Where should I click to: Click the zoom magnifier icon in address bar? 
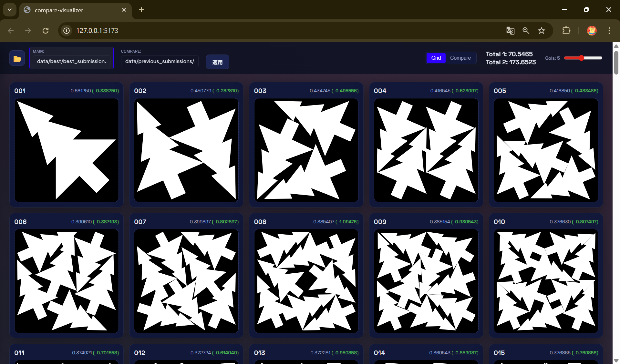(x=526, y=31)
